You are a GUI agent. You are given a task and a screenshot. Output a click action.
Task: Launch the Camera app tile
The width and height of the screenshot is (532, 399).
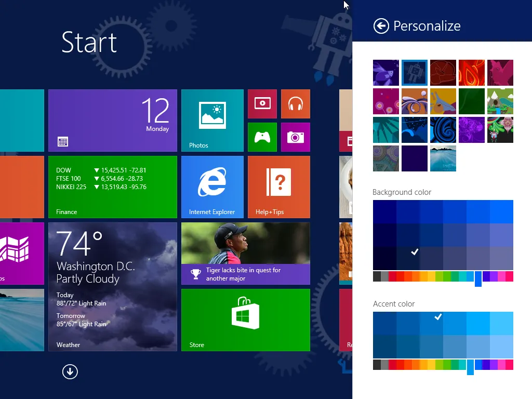click(x=296, y=137)
